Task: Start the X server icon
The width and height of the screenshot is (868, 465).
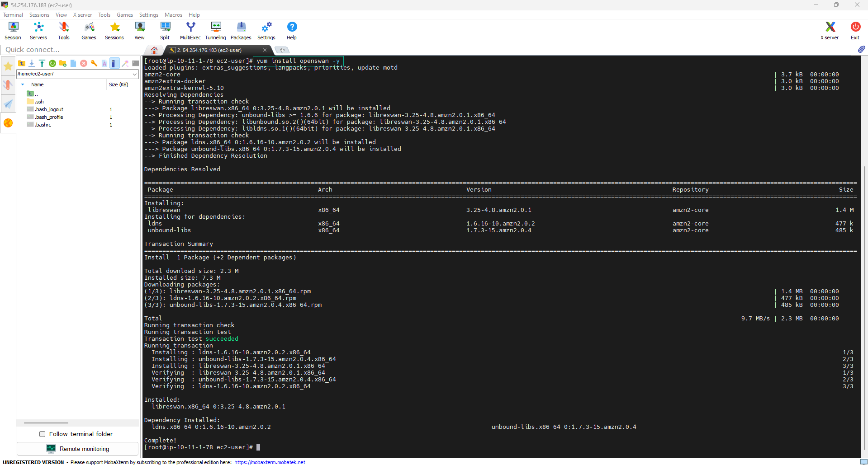Action: [829, 31]
